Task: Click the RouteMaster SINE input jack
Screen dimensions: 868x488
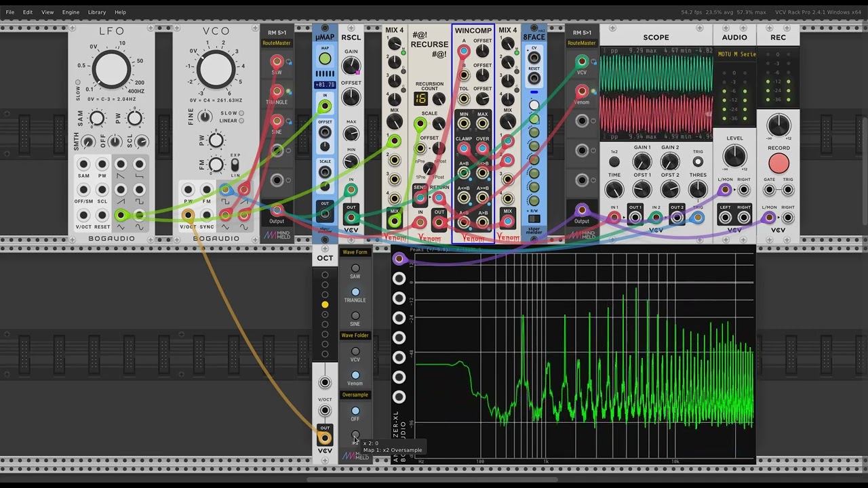Action: click(277, 121)
